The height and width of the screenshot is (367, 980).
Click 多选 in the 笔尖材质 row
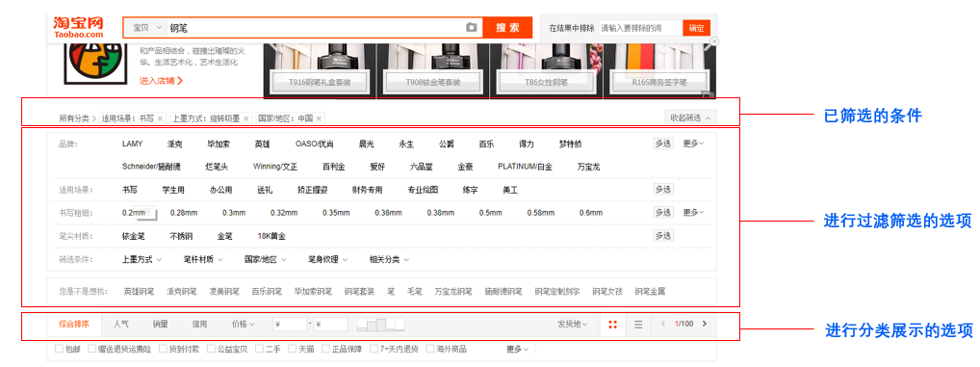pyautogui.click(x=663, y=236)
